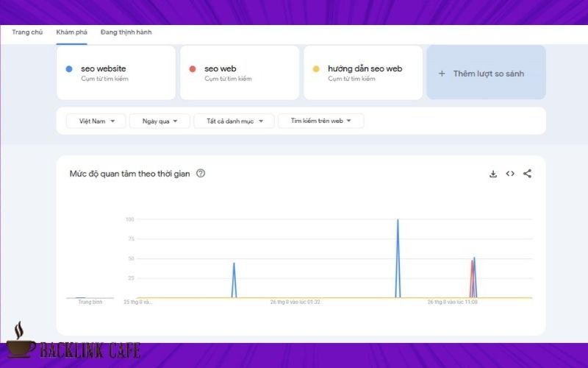Click the embed code icon
588x368 pixels.
pos(510,174)
